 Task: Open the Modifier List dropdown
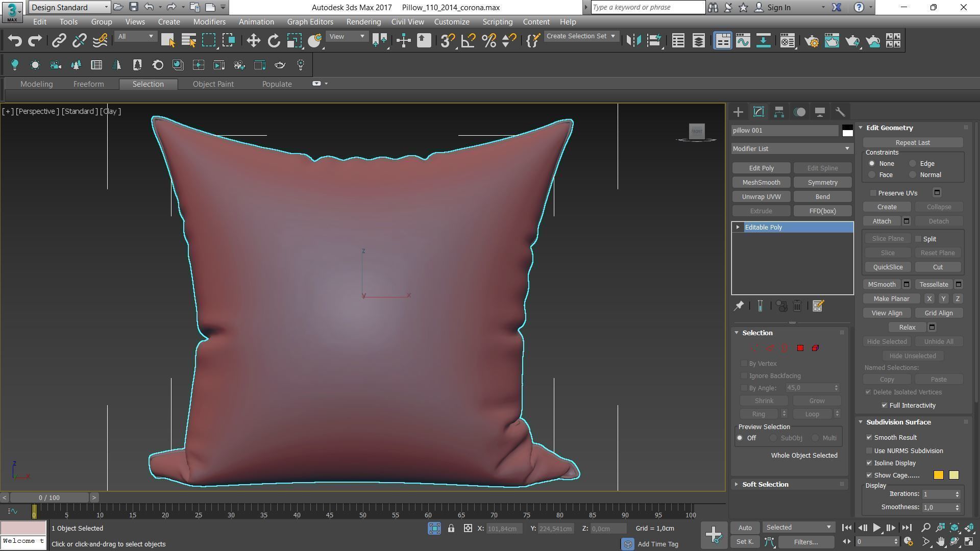(x=792, y=149)
